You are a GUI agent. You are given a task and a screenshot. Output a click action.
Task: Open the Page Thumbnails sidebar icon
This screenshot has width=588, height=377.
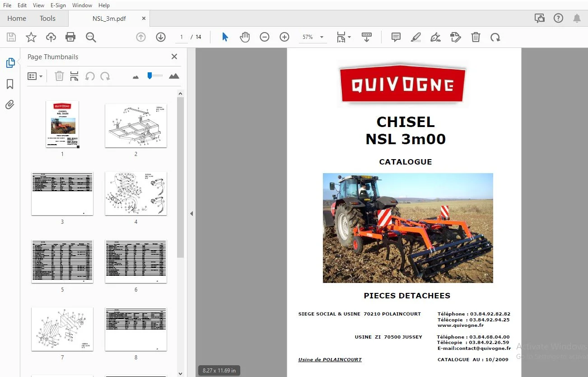(10, 63)
